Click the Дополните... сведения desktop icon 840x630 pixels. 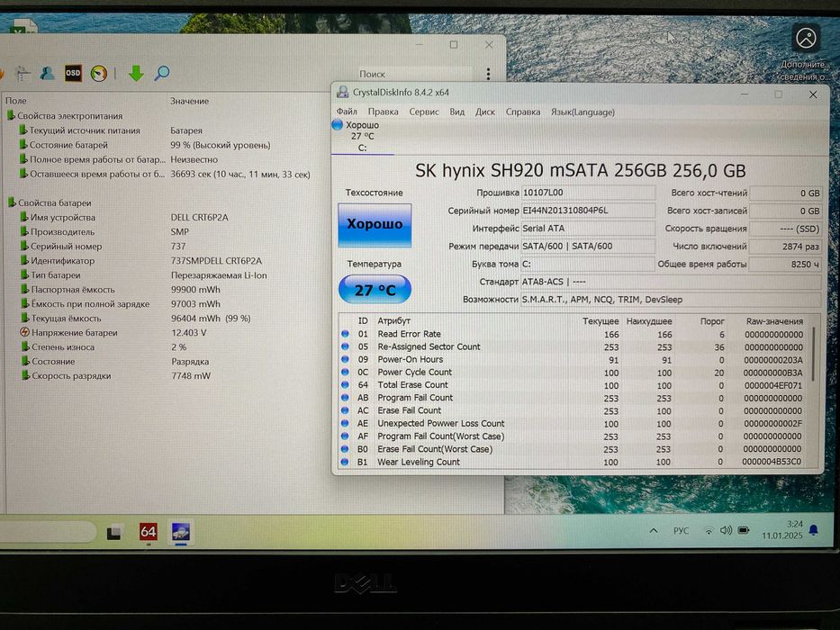pyautogui.click(x=806, y=52)
